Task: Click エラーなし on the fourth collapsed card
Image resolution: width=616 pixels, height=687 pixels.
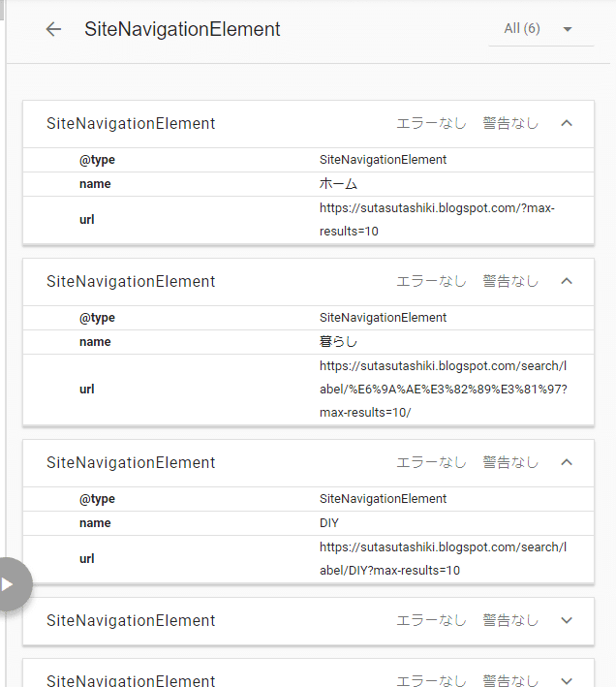Action: click(431, 620)
